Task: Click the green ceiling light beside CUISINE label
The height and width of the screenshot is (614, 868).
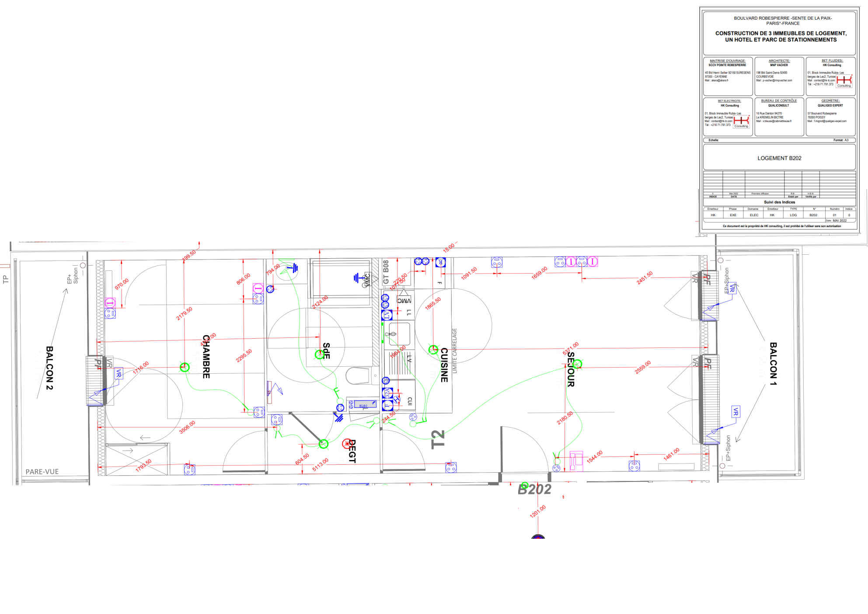Action: [433, 349]
